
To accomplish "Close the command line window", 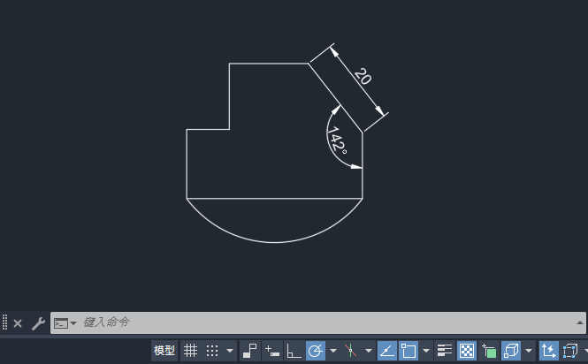I will 18,323.
